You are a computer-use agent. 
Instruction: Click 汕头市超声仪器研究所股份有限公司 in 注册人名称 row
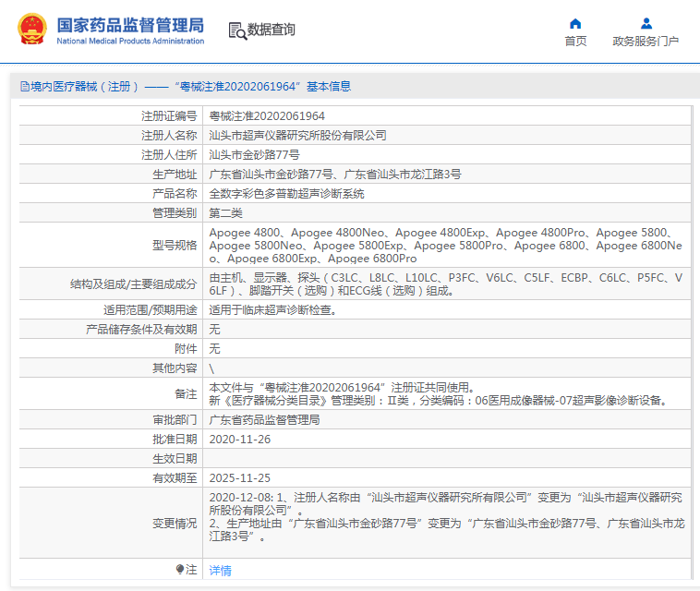click(297, 135)
